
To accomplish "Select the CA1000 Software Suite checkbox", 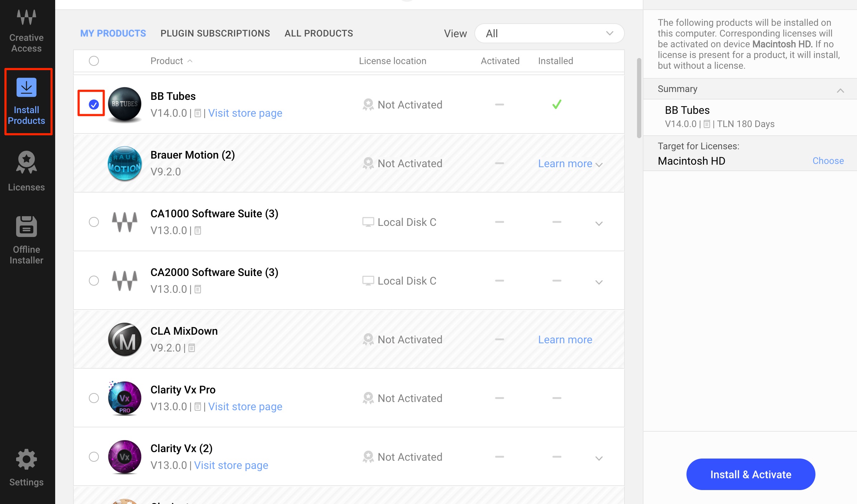I will [x=94, y=222].
